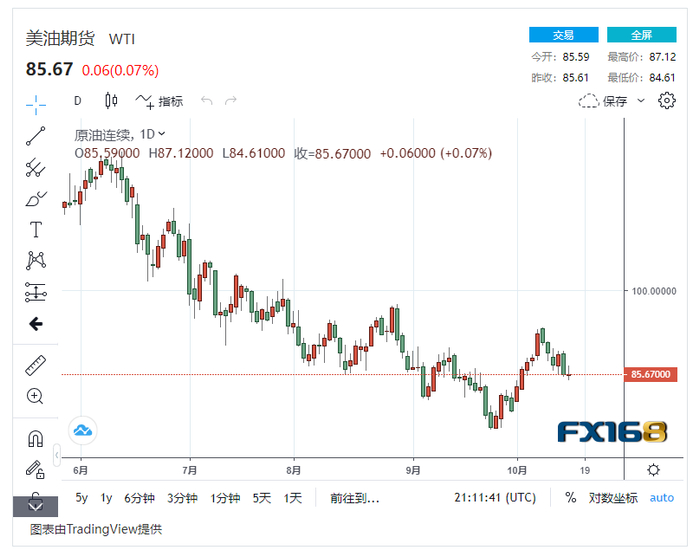Click the D interval button

[78, 101]
